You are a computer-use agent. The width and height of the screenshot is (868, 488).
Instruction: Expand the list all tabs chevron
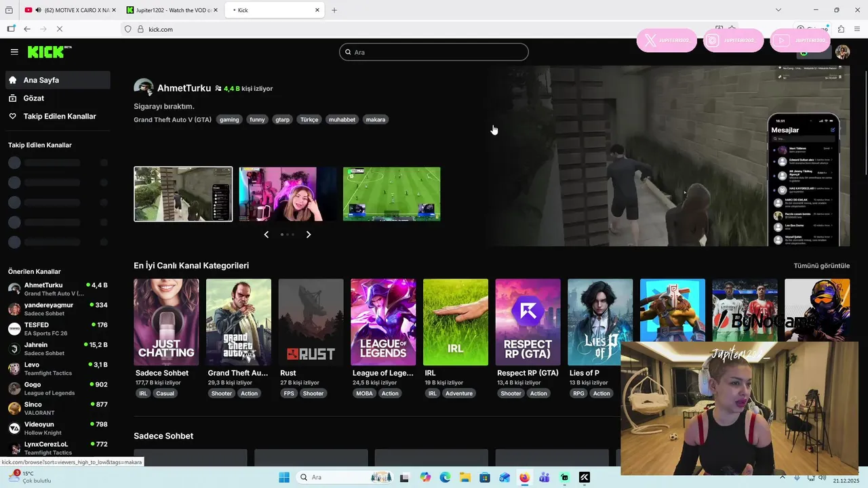point(778,10)
